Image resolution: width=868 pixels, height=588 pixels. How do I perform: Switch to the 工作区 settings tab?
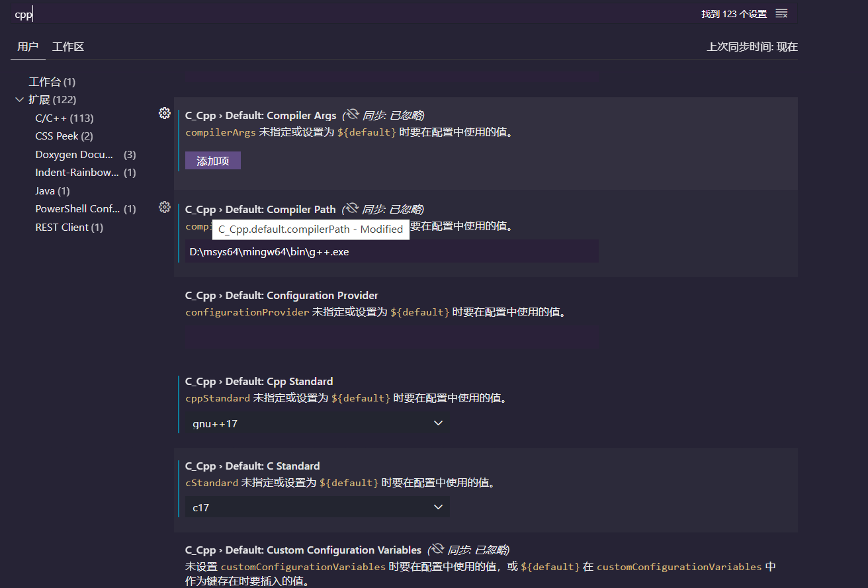tap(68, 46)
